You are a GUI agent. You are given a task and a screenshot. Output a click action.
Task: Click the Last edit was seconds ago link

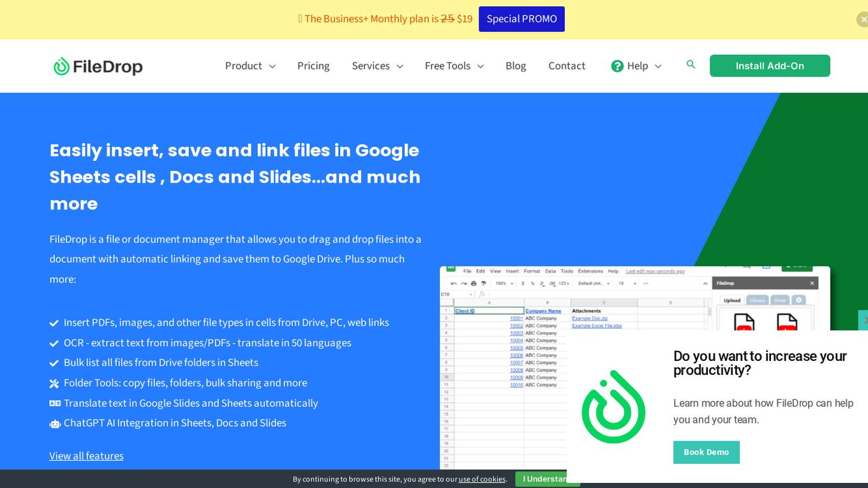pos(655,271)
